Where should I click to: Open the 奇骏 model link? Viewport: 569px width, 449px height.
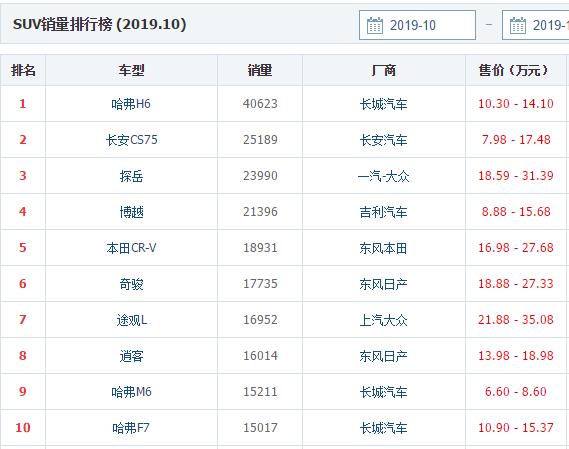coord(131,284)
